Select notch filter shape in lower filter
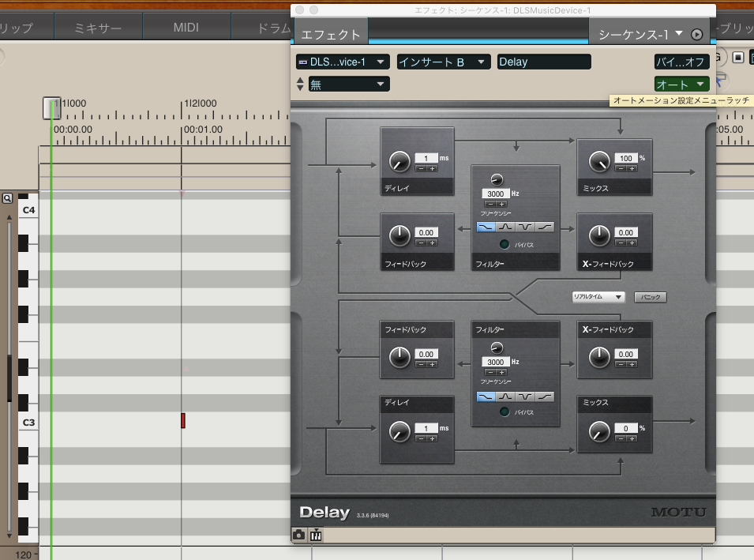 525,397
